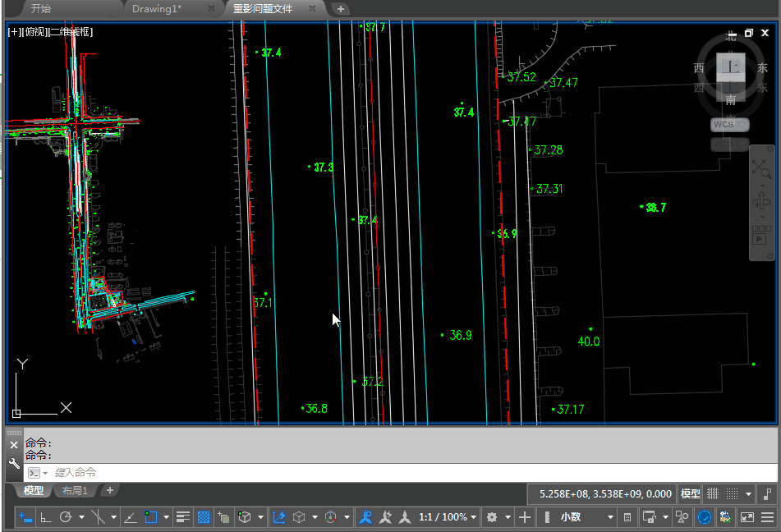Toggle Polar Tracking in status bar
Screen dimensions: 781x532
click(66, 517)
